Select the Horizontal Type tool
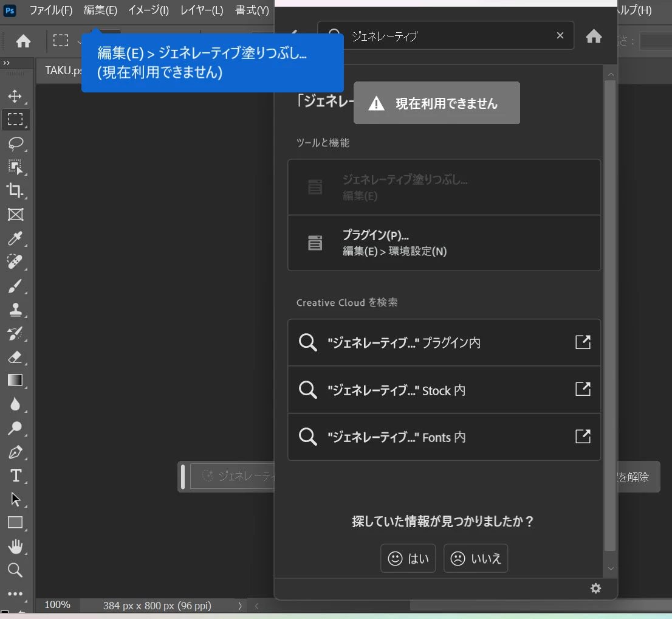The height and width of the screenshot is (619, 672). click(x=15, y=475)
